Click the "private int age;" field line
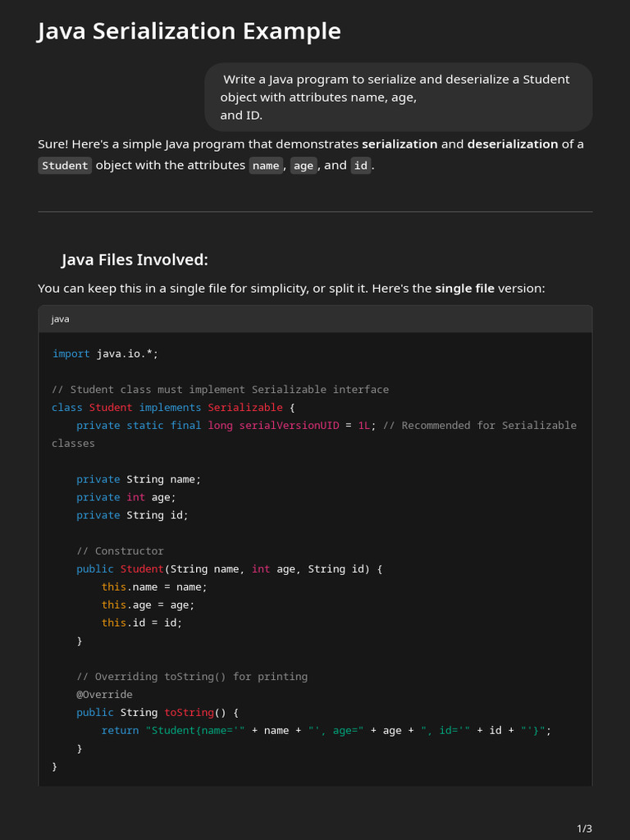The width and height of the screenshot is (630, 840). (x=126, y=497)
